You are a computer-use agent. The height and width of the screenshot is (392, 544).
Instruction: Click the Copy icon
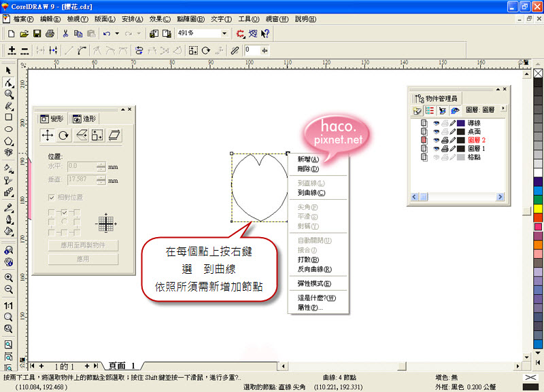click(x=78, y=33)
